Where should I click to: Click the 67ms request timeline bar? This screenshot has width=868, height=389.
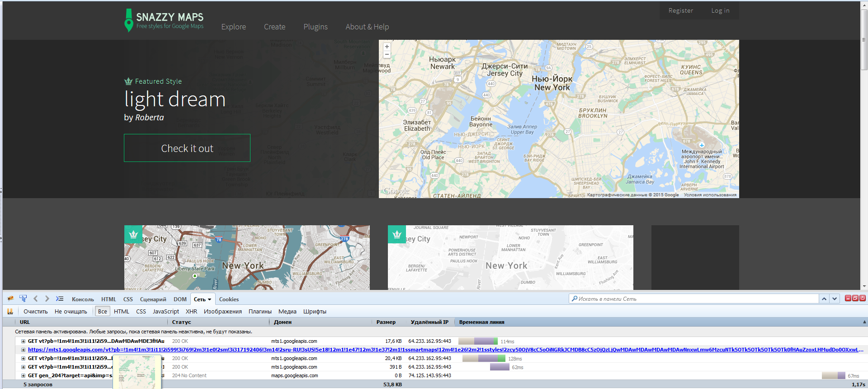(x=834, y=375)
